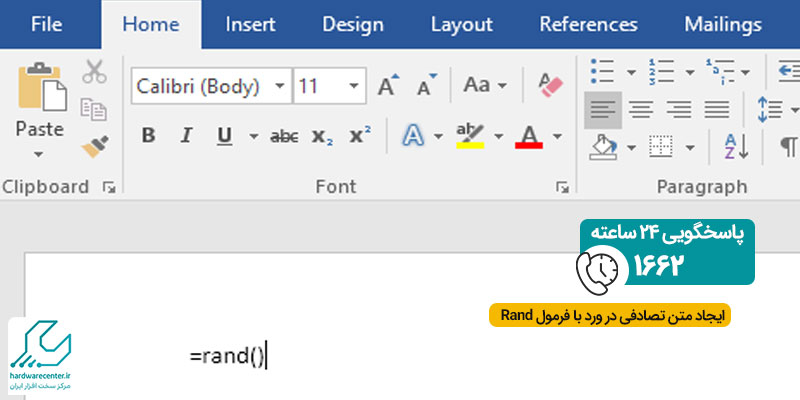Open the File tab

coord(46,24)
